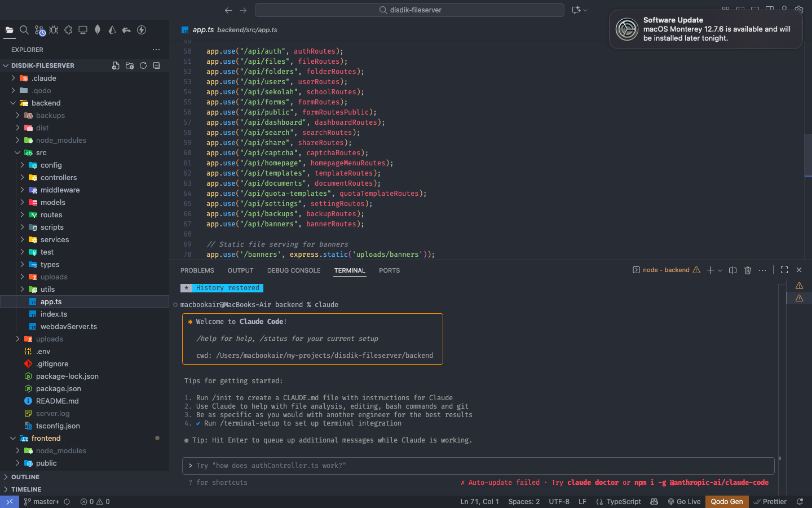
Task: Switch to the PROBLEMS tab
Action: coord(197,270)
